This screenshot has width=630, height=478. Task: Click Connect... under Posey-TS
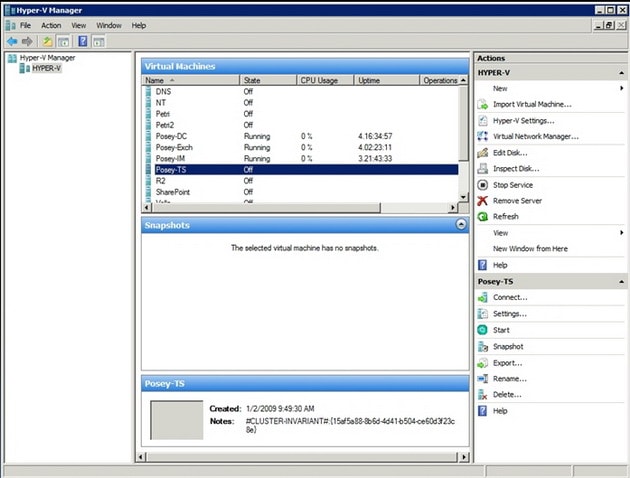click(510, 298)
